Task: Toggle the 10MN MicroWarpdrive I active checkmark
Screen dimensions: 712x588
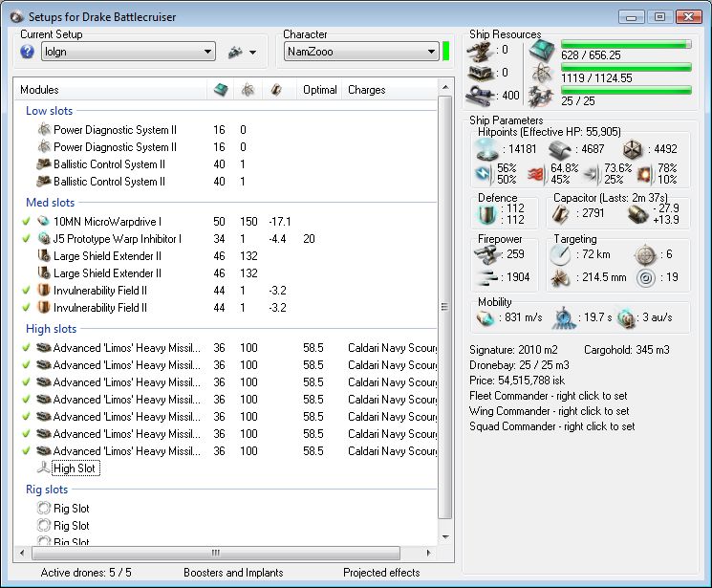Action: pos(26,222)
